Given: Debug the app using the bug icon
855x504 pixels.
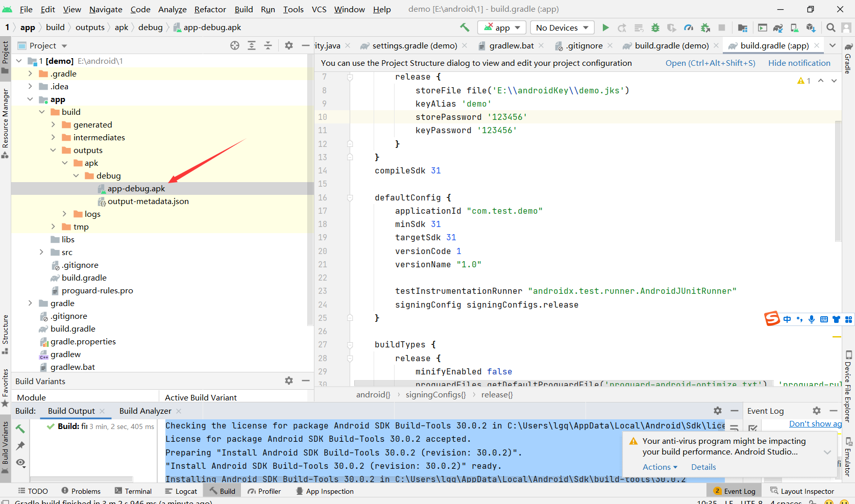Looking at the screenshot, I should [656, 28].
